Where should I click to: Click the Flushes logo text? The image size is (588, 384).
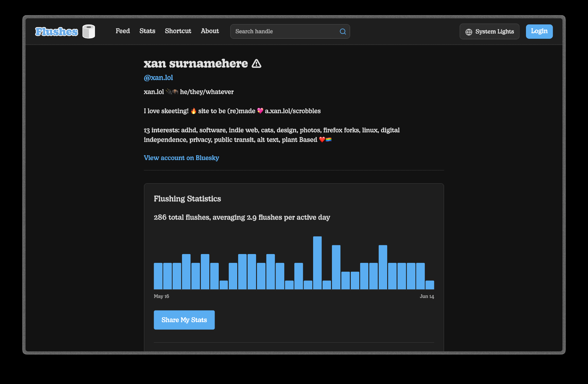click(56, 31)
